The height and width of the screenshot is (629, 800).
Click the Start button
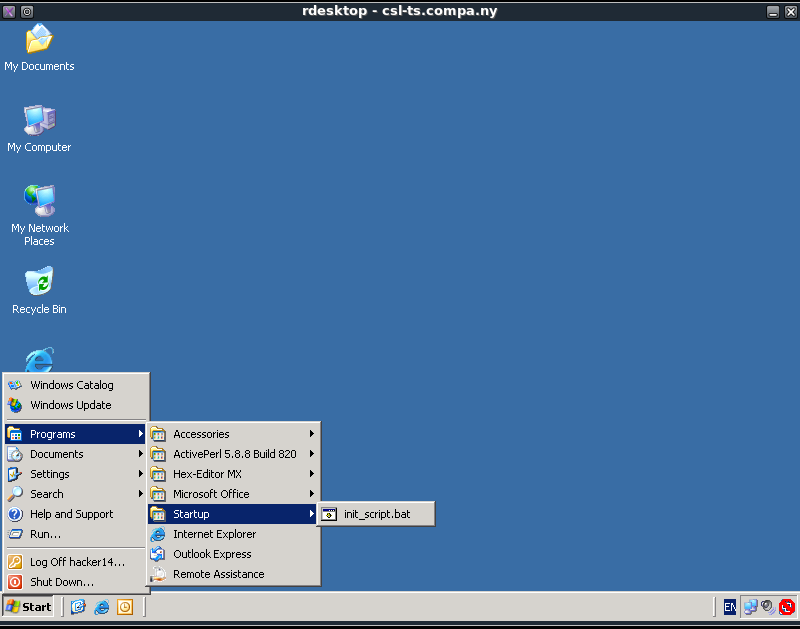pyautogui.click(x=29, y=607)
